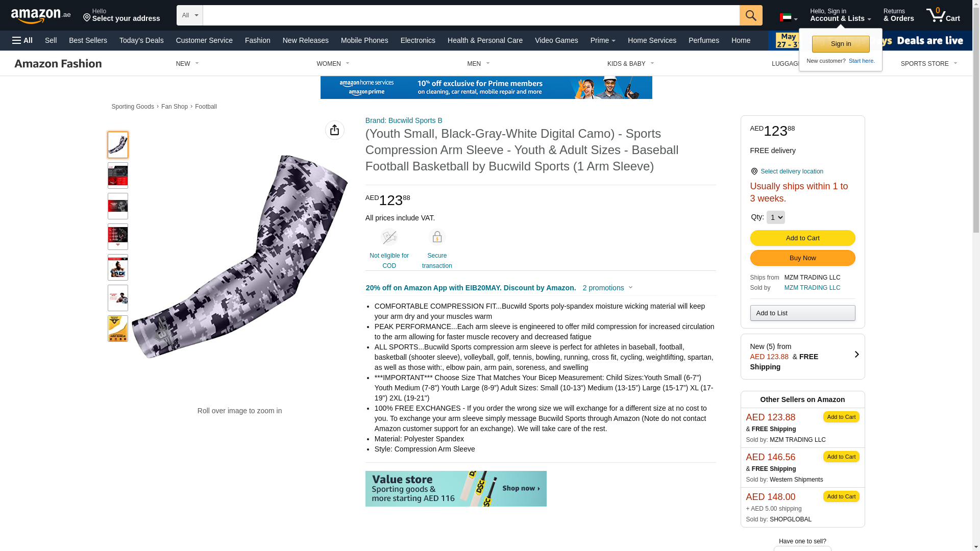Open the MZM TRADING LLC seller link
Screen dimensions: 980x551
coord(812,288)
